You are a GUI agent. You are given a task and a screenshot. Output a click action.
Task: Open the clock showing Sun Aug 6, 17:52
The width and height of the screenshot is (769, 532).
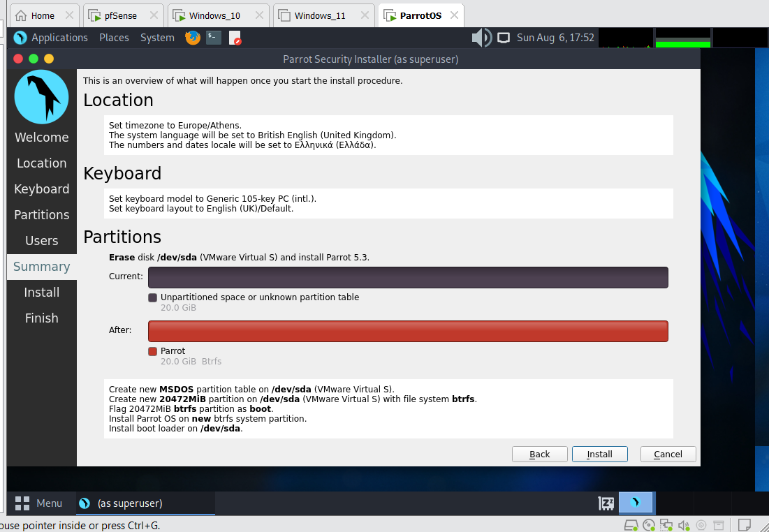pos(555,38)
